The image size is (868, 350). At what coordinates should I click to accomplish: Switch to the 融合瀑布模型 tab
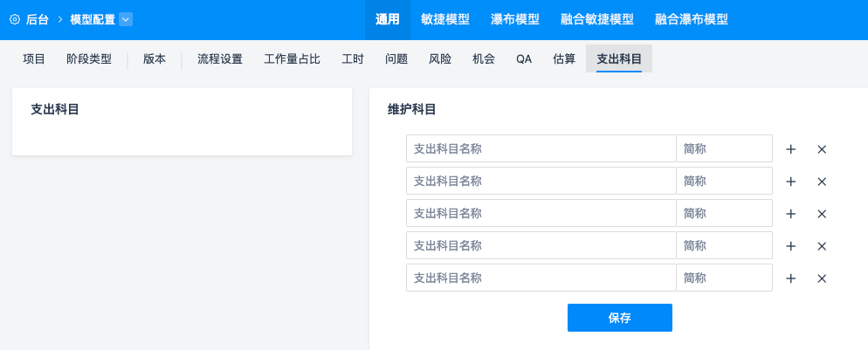pyautogui.click(x=692, y=20)
